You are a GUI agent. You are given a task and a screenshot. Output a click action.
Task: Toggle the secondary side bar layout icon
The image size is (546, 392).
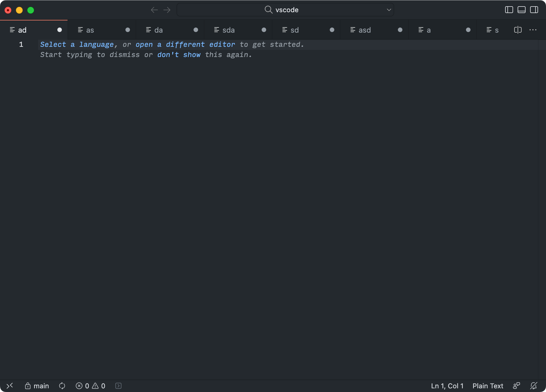(x=534, y=10)
